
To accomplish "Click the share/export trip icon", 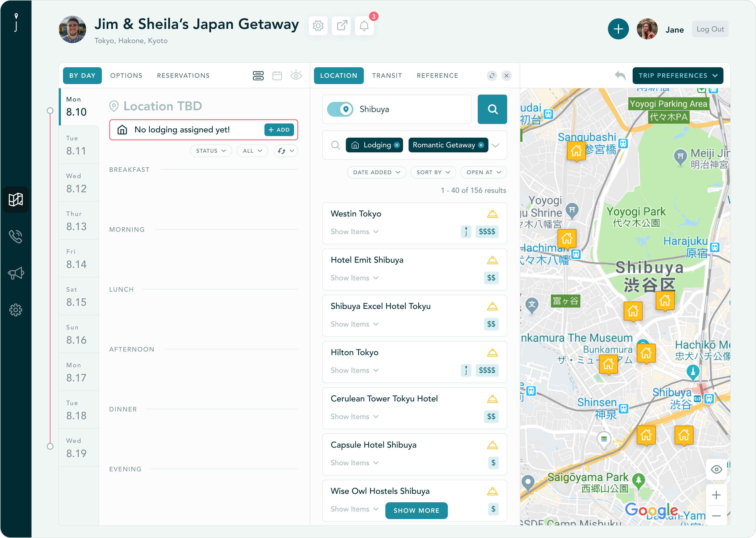I will tap(341, 25).
